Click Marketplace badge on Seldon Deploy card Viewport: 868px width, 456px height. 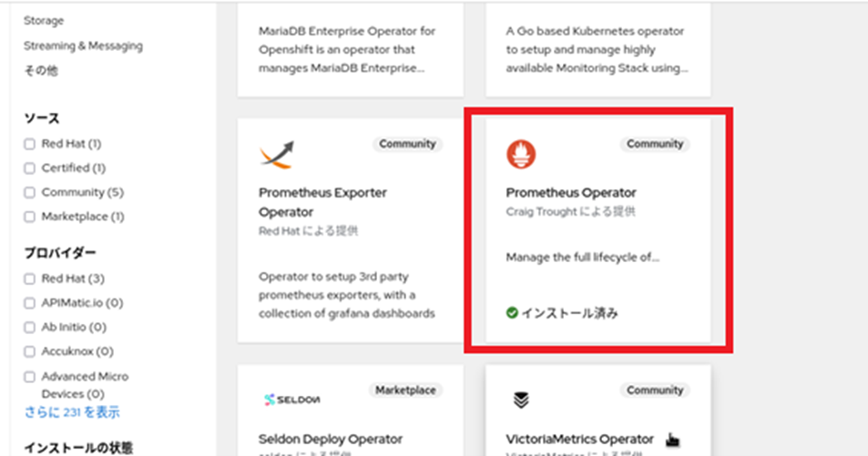coord(404,390)
